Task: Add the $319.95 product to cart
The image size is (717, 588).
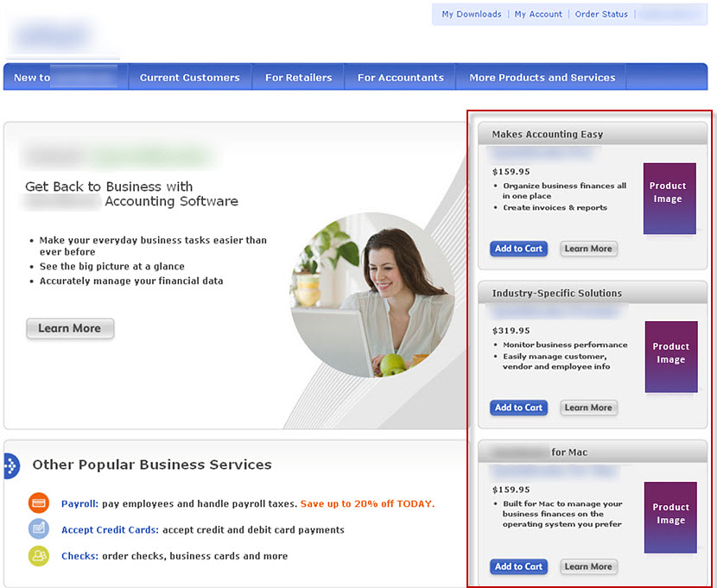Action: tap(518, 407)
